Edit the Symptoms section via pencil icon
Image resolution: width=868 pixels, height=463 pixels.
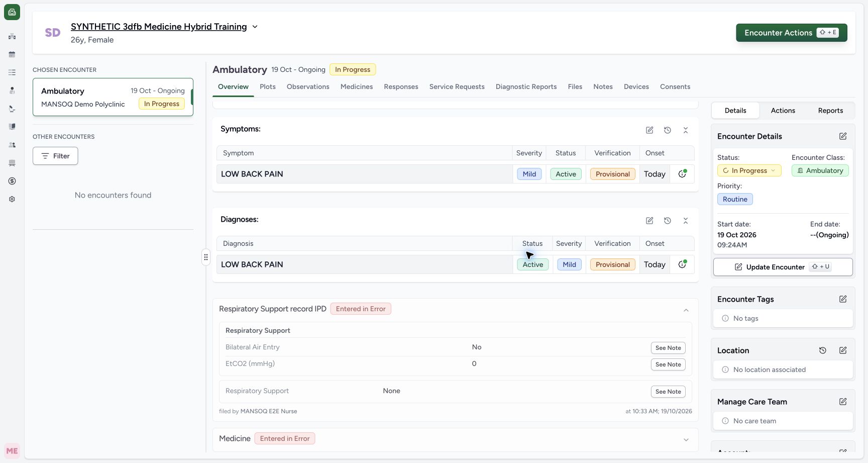[649, 130]
